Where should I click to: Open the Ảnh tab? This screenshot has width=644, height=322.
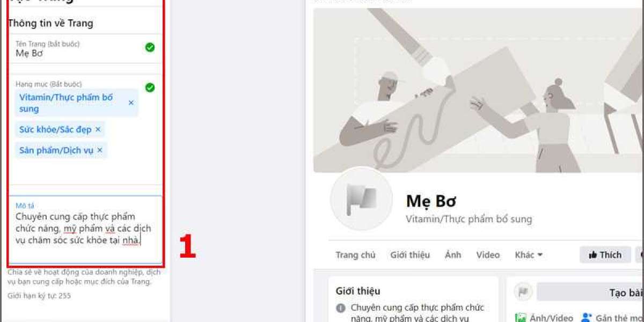click(453, 255)
